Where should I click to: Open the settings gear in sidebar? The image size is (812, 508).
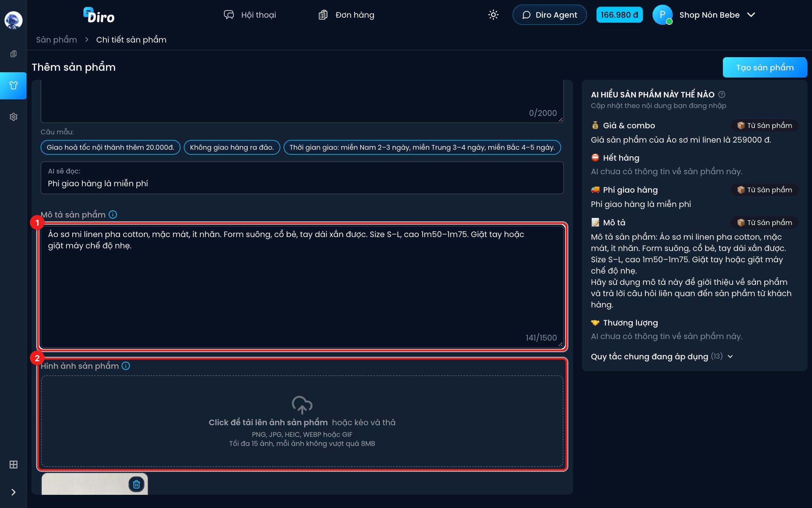(x=13, y=117)
